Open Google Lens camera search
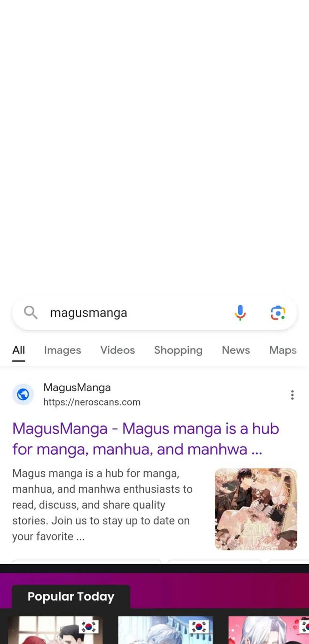Image resolution: width=309 pixels, height=644 pixels. point(278,313)
